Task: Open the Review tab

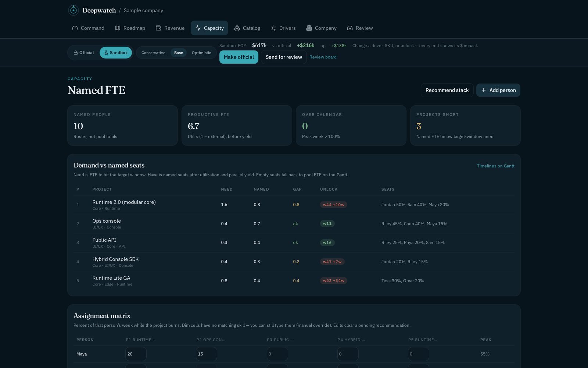Action: [360, 28]
